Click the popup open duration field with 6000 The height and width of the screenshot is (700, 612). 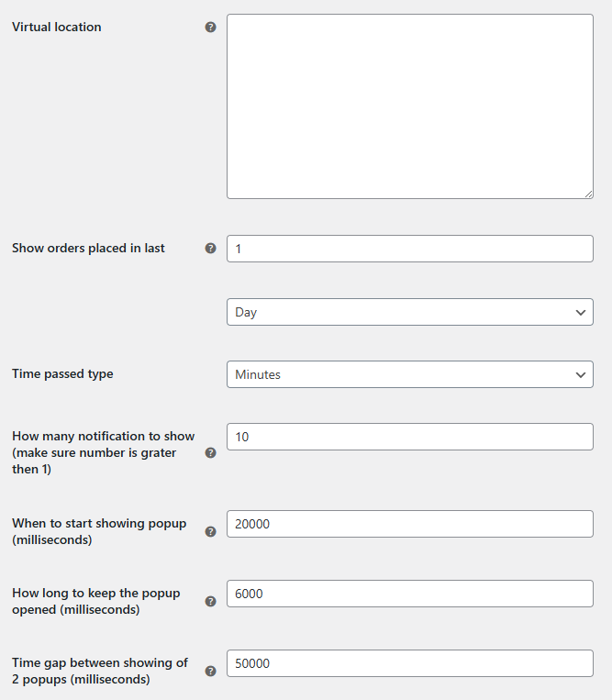[410, 594]
